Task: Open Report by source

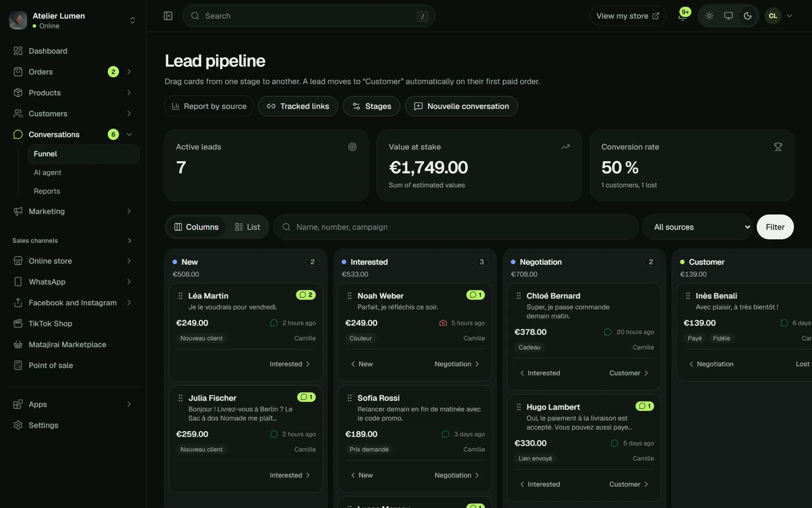Action: tap(209, 106)
